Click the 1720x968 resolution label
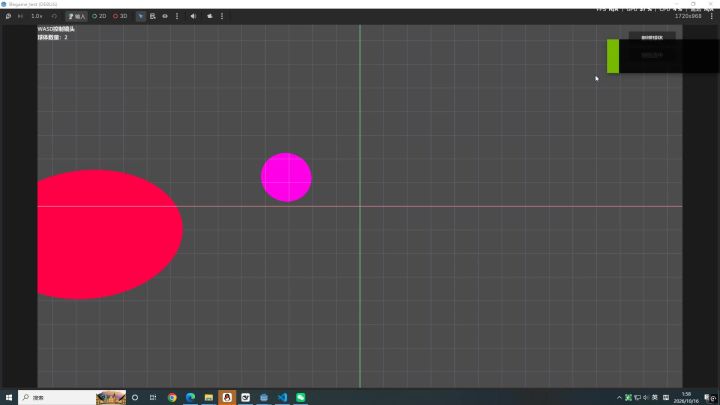Screen dimensions: 720x405 coord(688,16)
